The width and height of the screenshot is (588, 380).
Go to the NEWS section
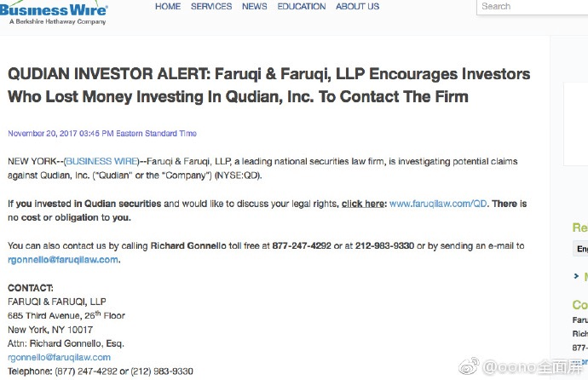(254, 6)
